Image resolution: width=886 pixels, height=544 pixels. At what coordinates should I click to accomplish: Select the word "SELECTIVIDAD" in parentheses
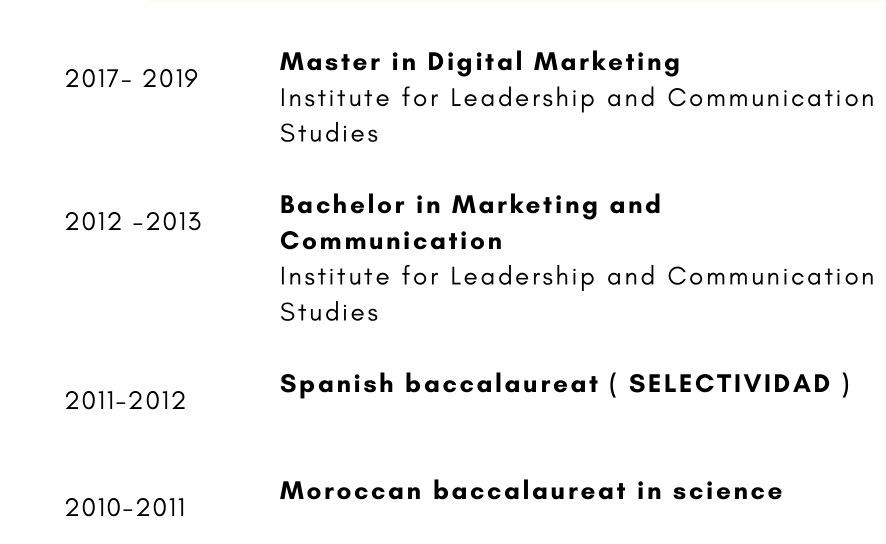(x=730, y=384)
